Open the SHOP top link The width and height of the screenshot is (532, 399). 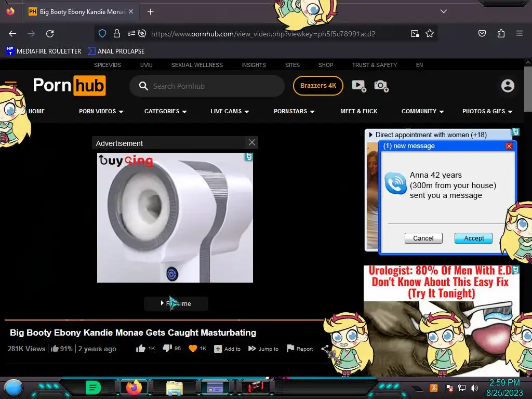tap(326, 65)
